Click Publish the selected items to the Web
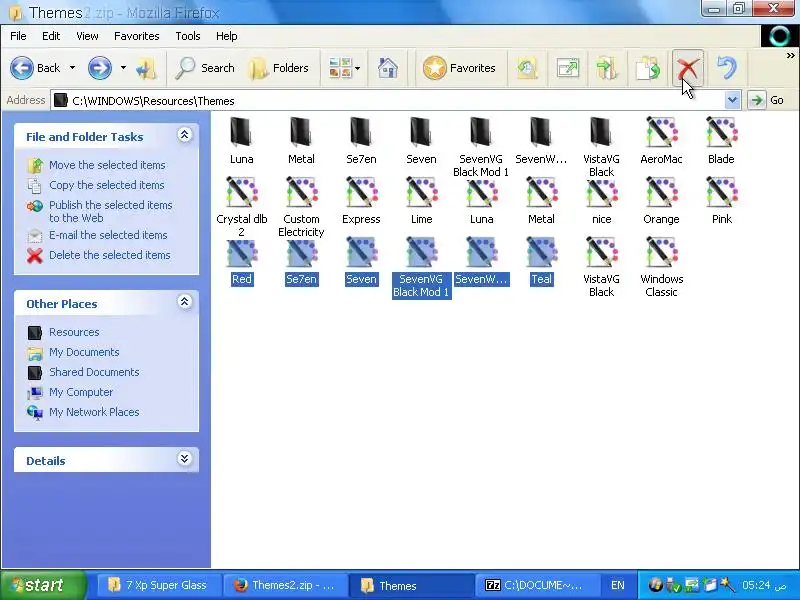 click(x=111, y=211)
